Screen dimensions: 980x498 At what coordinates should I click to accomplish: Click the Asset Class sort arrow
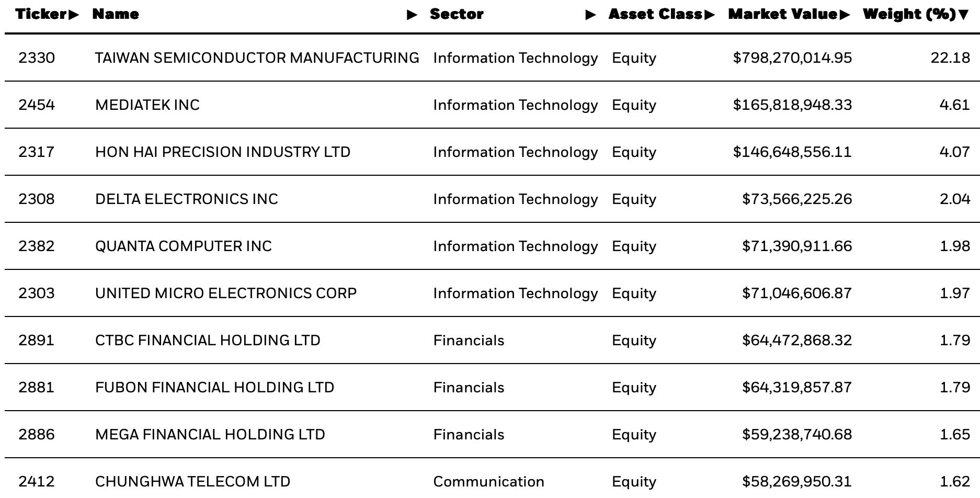tap(710, 15)
